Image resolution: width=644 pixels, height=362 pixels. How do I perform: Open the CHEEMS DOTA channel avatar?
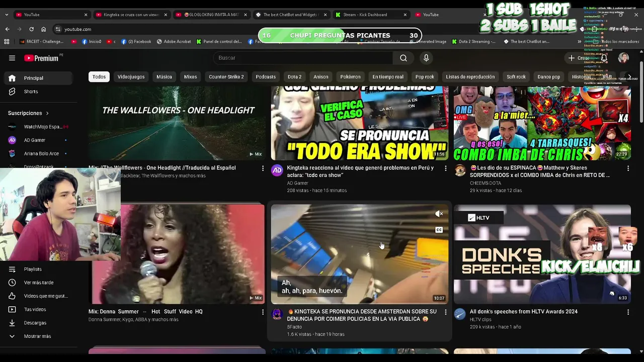click(x=460, y=170)
